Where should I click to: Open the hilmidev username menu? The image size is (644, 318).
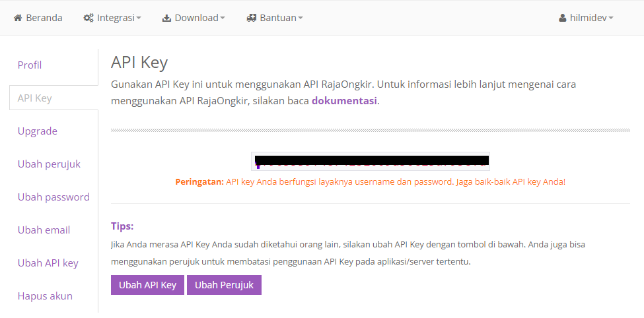(x=588, y=18)
